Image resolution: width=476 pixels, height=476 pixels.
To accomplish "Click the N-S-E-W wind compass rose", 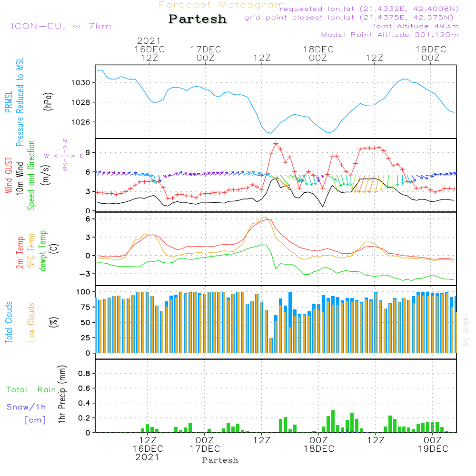I will pos(64,155).
